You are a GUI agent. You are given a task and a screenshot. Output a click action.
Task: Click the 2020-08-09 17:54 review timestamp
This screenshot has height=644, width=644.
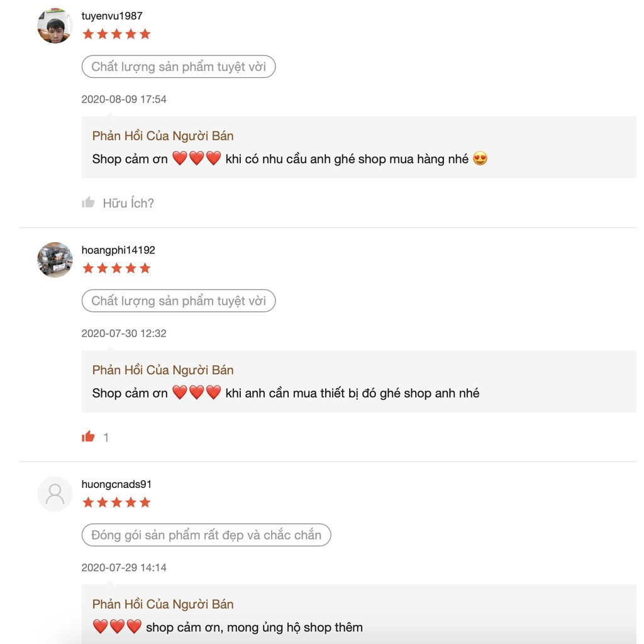point(124,99)
